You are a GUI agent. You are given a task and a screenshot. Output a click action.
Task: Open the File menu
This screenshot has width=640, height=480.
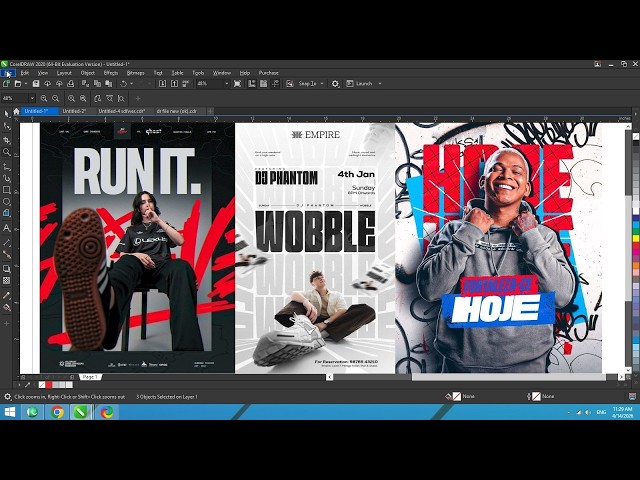coord(8,73)
